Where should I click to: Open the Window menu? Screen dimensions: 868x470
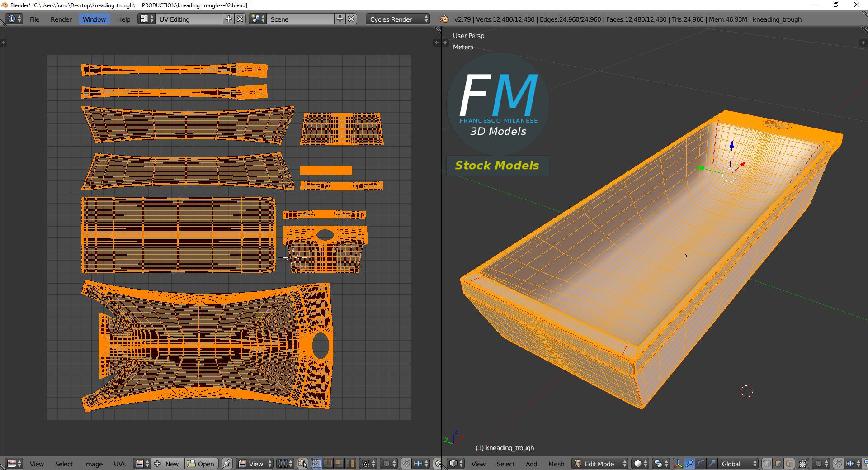point(94,19)
